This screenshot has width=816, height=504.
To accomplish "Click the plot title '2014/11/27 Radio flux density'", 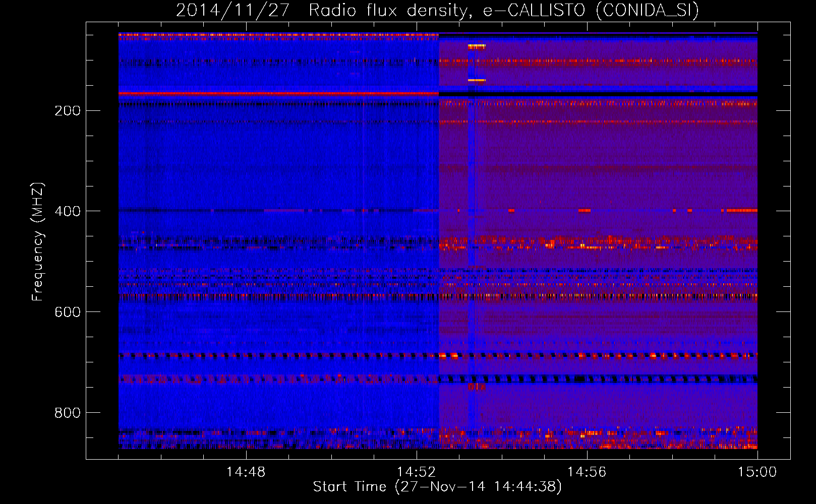I will (437, 11).
